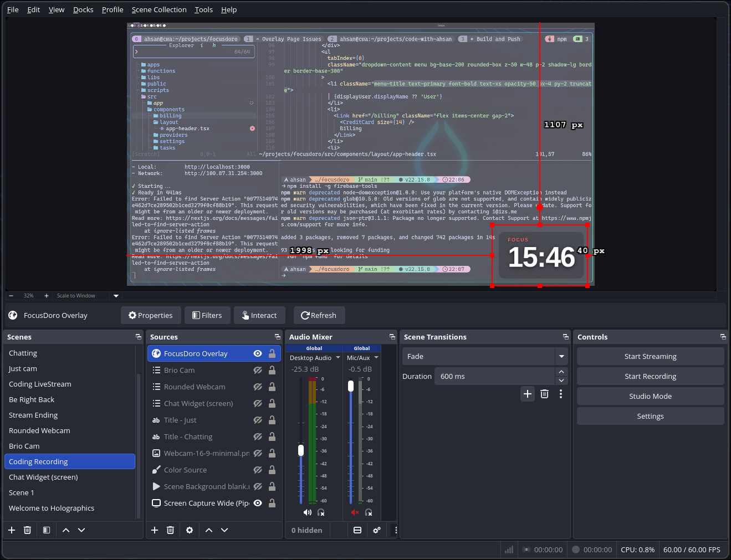Viewport: 731px width, 560px height.
Task: Mute Desktop Audio with speaker icon
Action: 308,512
